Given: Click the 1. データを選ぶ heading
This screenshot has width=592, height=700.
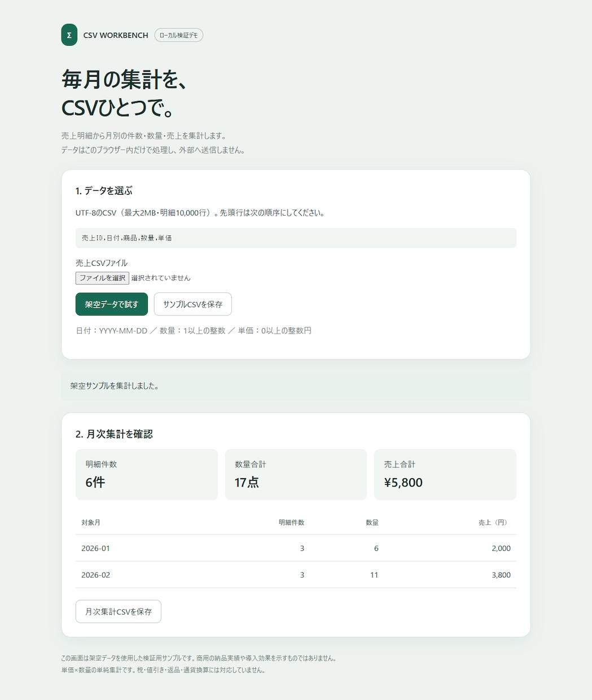Looking at the screenshot, I should (x=104, y=191).
